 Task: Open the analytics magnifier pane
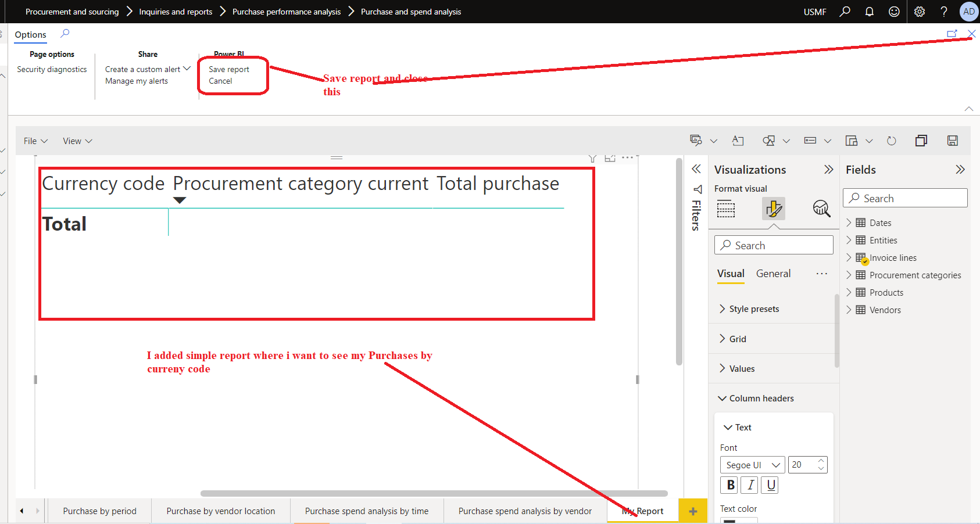pos(821,209)
